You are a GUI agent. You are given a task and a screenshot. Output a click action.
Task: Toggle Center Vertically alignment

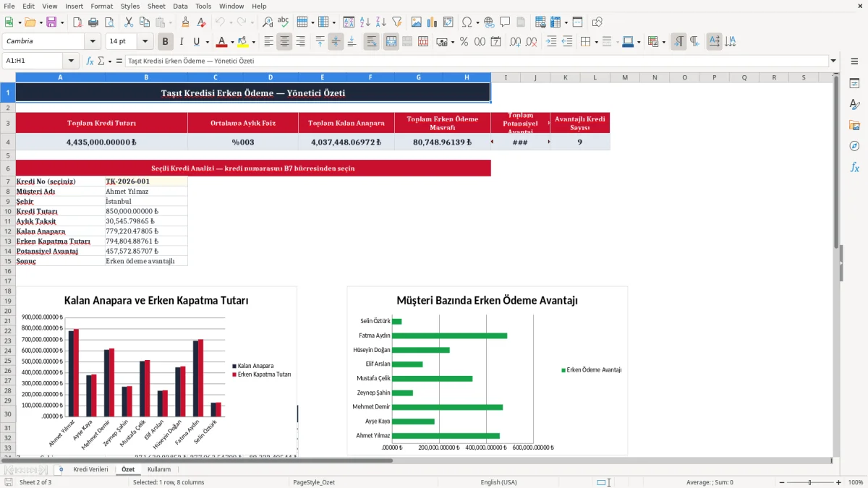click(x=336, y=42)
